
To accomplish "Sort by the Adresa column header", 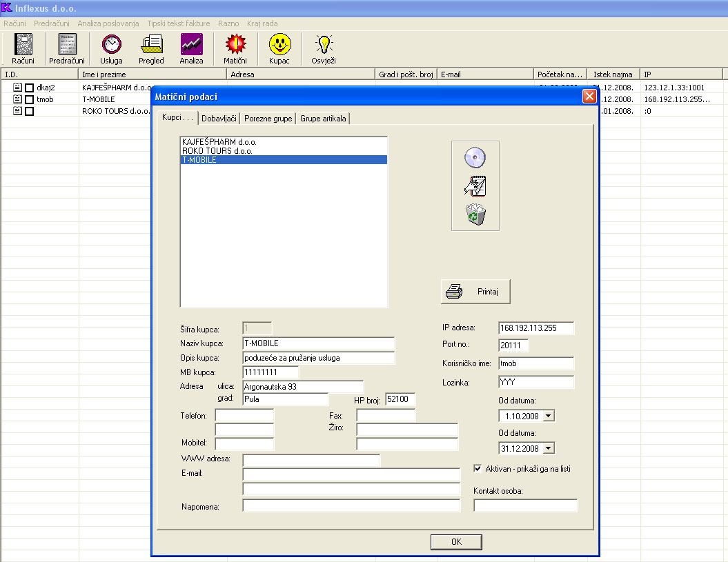I will (x=301, y=74).
